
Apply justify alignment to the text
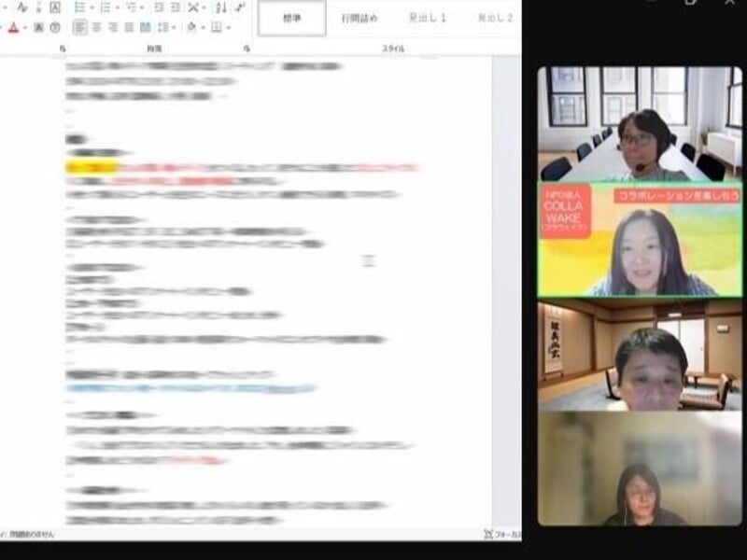(x=129, y=28)
